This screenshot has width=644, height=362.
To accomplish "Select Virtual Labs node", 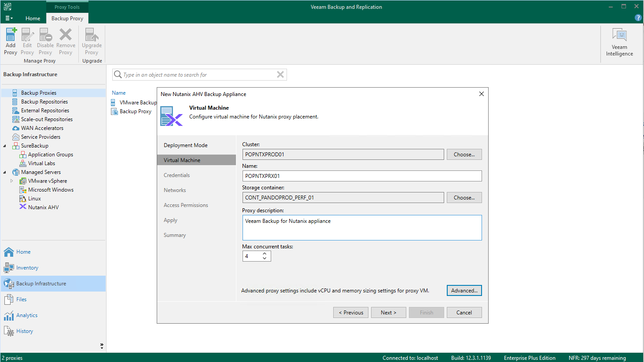I will click(41, 163).
